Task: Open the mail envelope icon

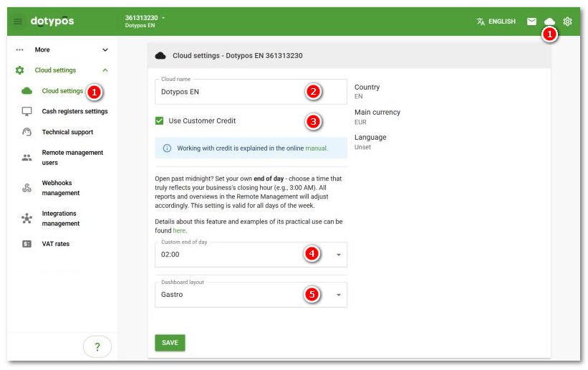Action: [x=531, y=22]
